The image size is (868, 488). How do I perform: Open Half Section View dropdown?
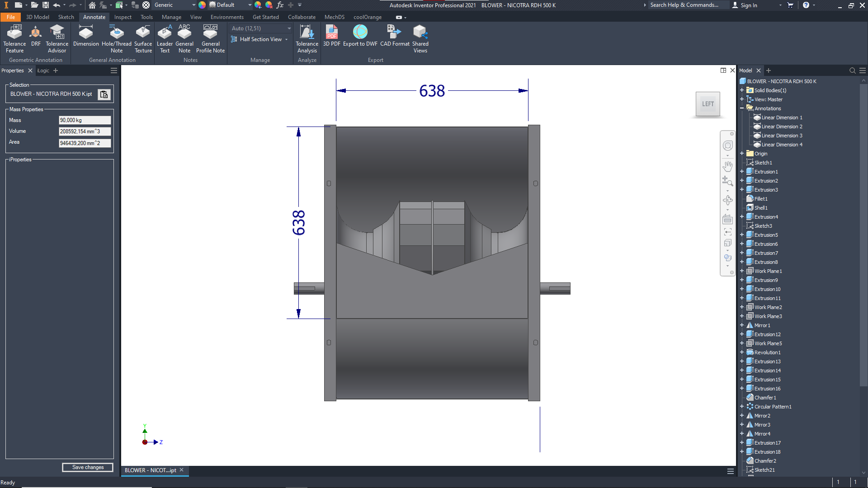click(x=286, y=39)
